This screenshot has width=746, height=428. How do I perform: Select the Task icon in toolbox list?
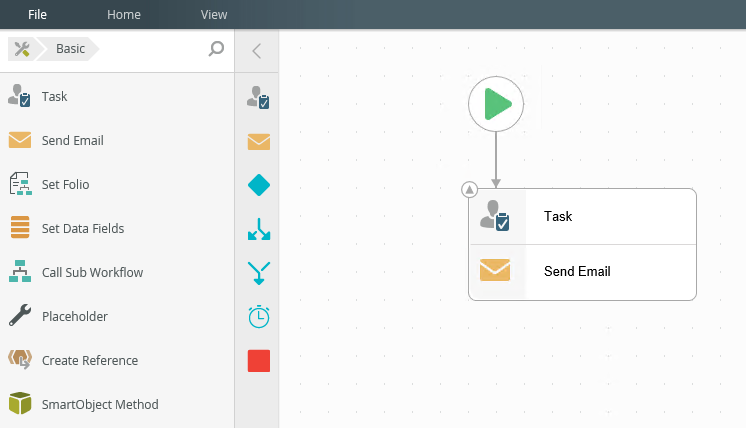click(x=20, y=96)
